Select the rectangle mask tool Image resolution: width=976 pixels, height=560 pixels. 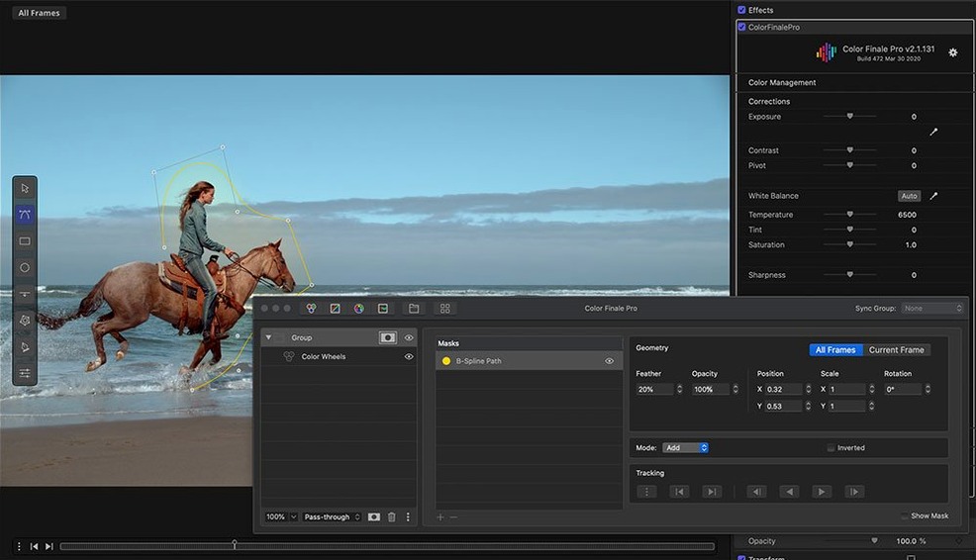(25, 241)
